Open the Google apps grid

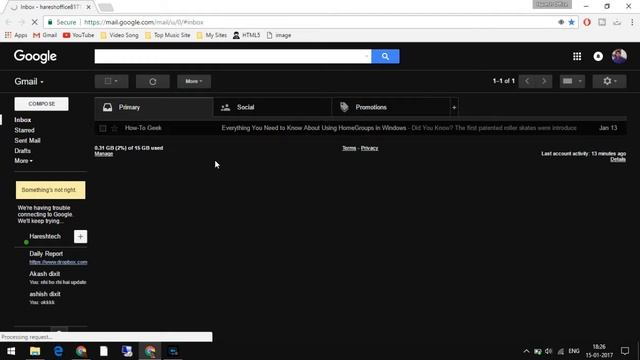pyautogui.click(x=577, y=56)
